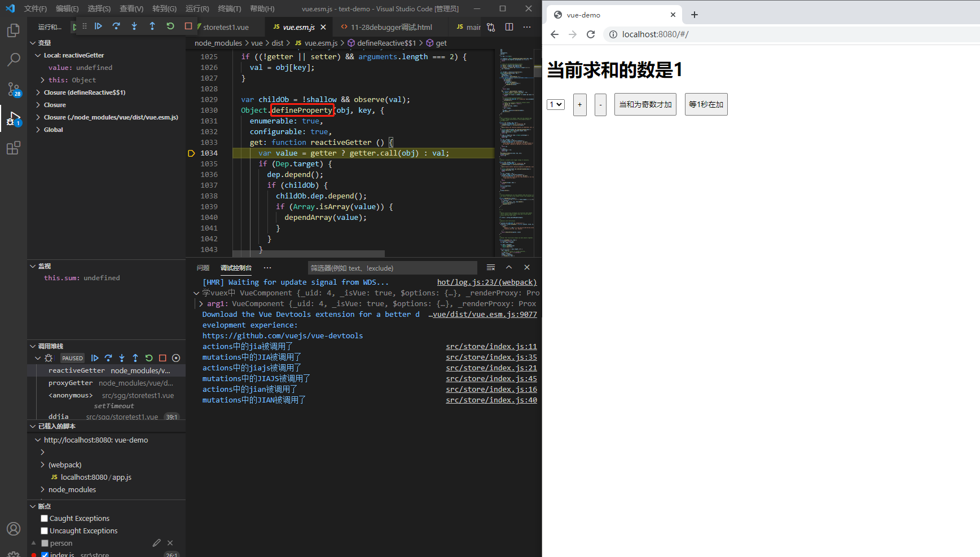Expand the this: Object variable
The width and height of the screenshot is (980, 557).
click(x=42, y=80)
